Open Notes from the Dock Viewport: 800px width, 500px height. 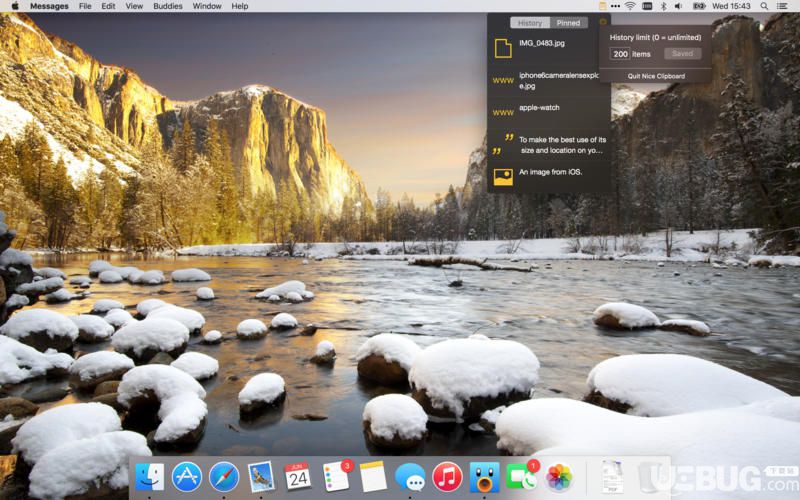pyautogui.click(x=373, y=477)
